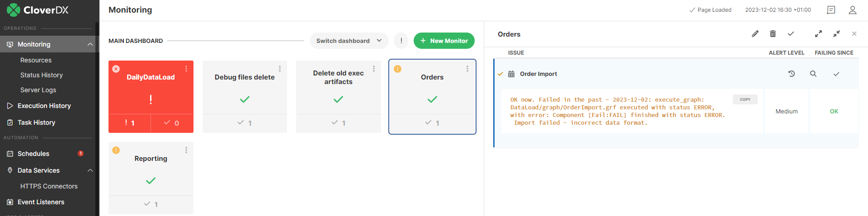Viewport: 868px width, 216px height.
Task: Open the user account icon
Action: point(852,10)
